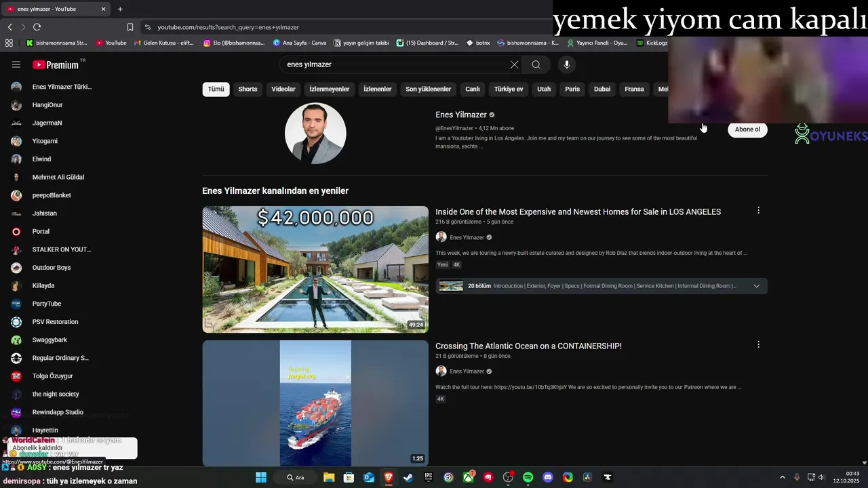Screen dimensions: 868x488
Task: Open Tolga Özuygur in the subscriptions list
Action: 53,376
